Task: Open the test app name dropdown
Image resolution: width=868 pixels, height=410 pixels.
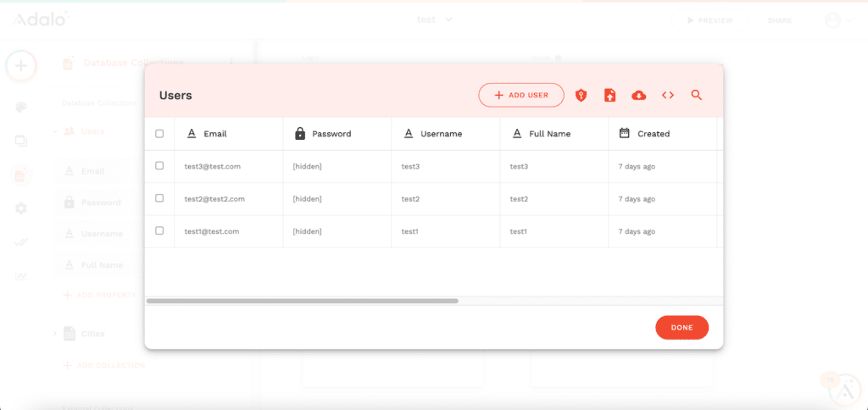Action: click(434, 19)
